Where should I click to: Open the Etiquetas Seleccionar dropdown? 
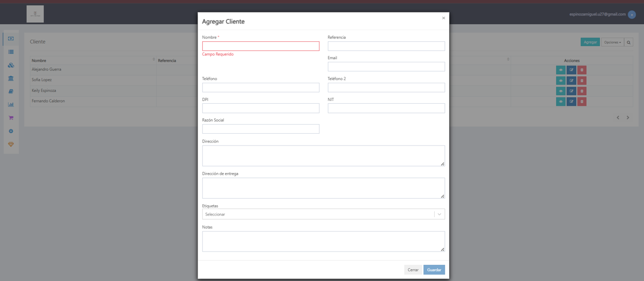point(324,214)
